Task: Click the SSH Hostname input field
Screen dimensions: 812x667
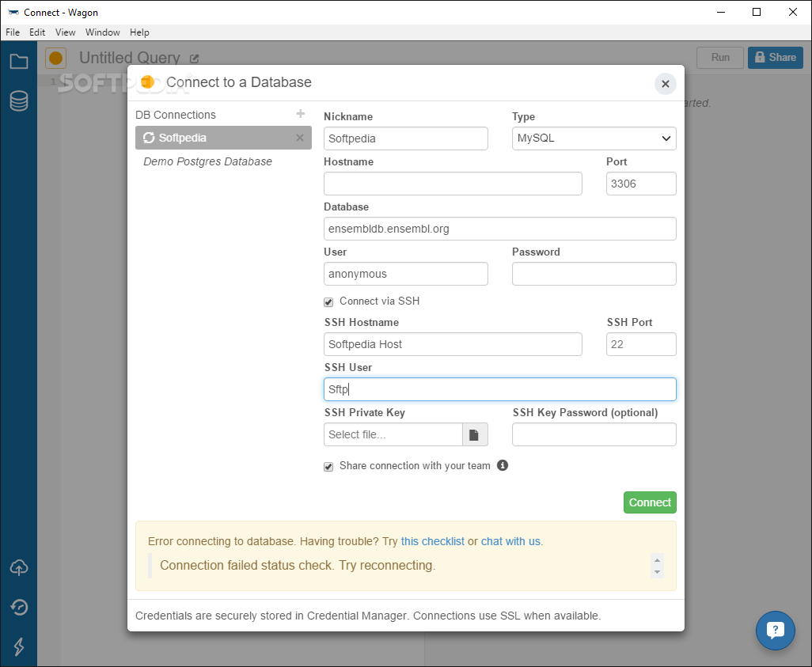Action: pyautogui.click(x=453, y=344)
